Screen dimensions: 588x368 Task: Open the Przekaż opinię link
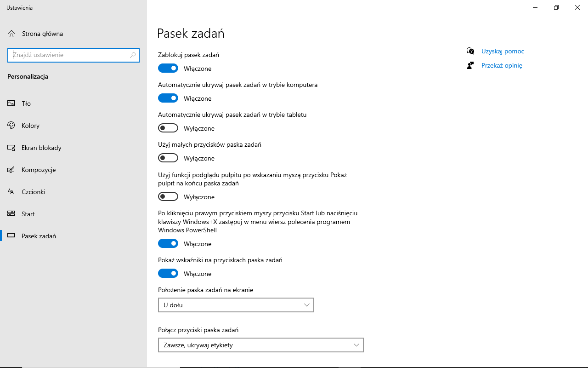502,65
